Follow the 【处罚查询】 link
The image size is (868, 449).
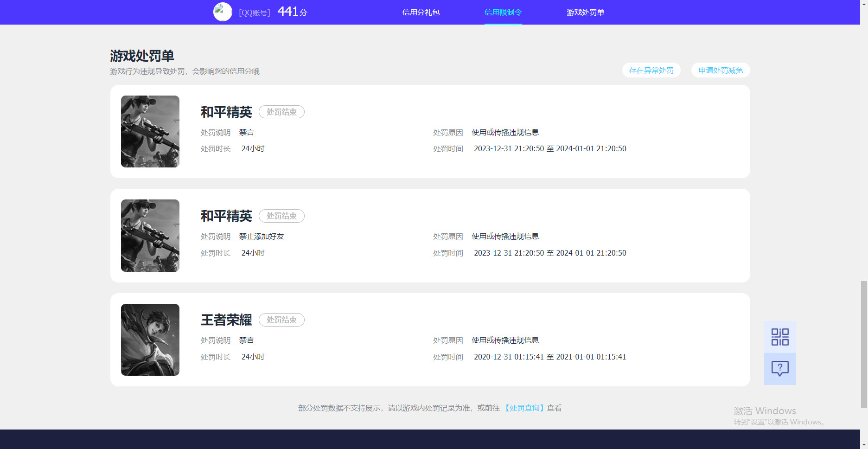click(524, 408)
